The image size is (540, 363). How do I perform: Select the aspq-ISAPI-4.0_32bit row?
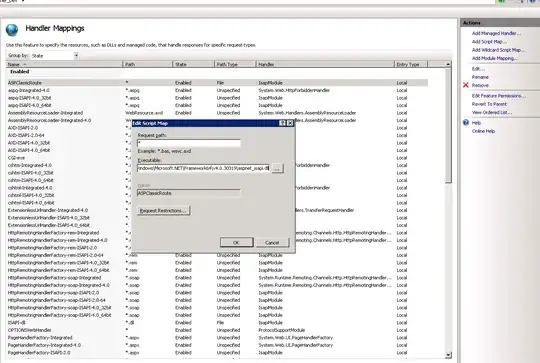(x=218, y=98)
